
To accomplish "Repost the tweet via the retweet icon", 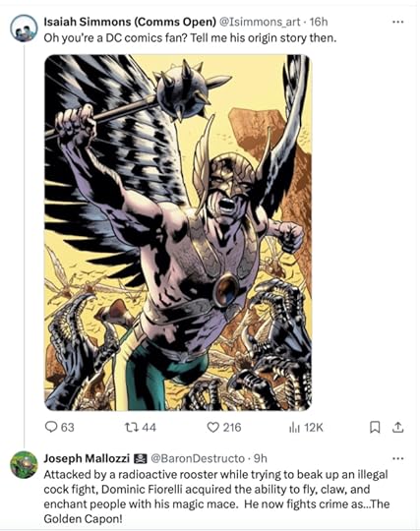I will coord(132,427).
